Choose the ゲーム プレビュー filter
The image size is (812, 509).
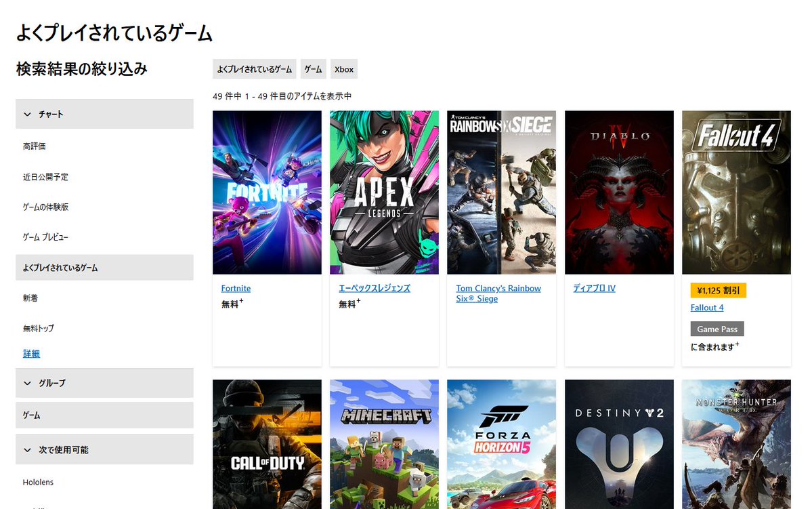click(45, 237)
